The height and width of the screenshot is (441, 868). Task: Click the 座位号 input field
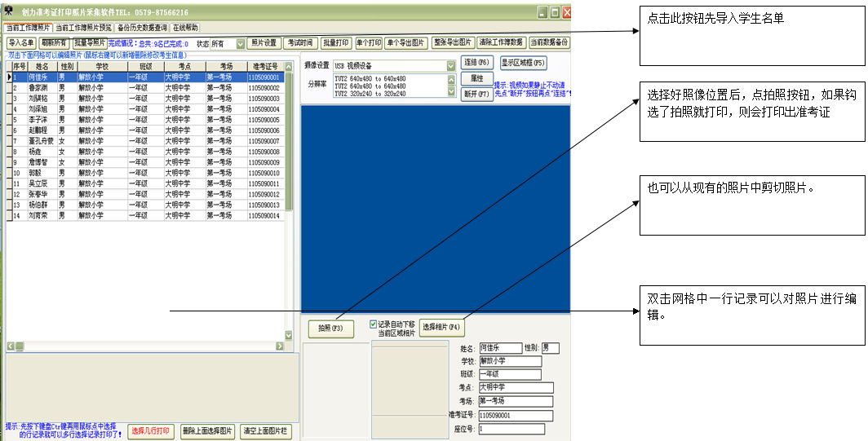point(512,429)
